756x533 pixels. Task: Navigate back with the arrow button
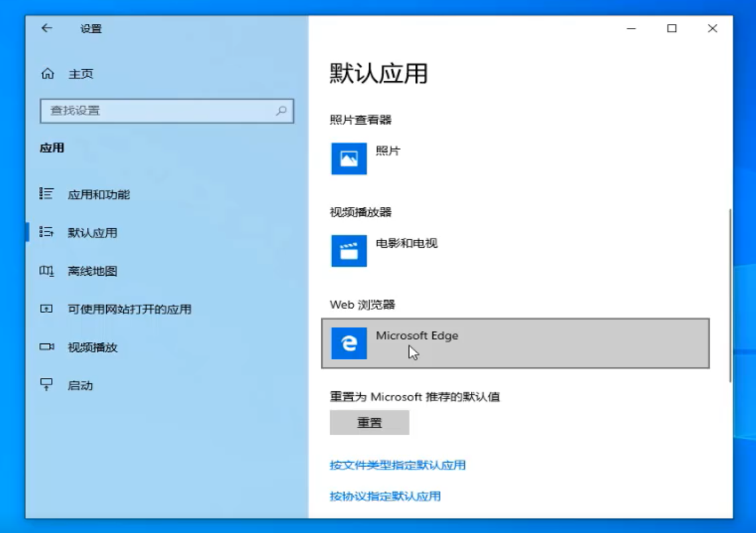pos(46,29)
